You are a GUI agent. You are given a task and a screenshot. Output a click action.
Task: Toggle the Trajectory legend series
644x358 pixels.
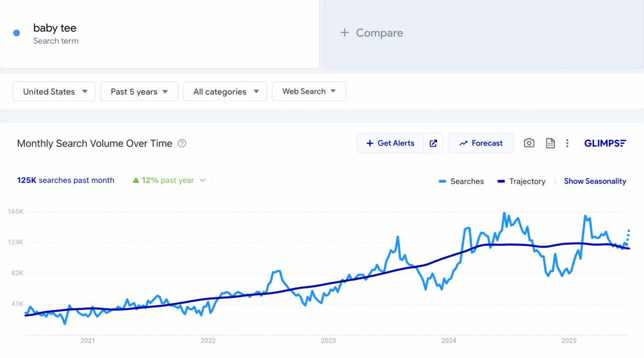[x=521, y=181]
